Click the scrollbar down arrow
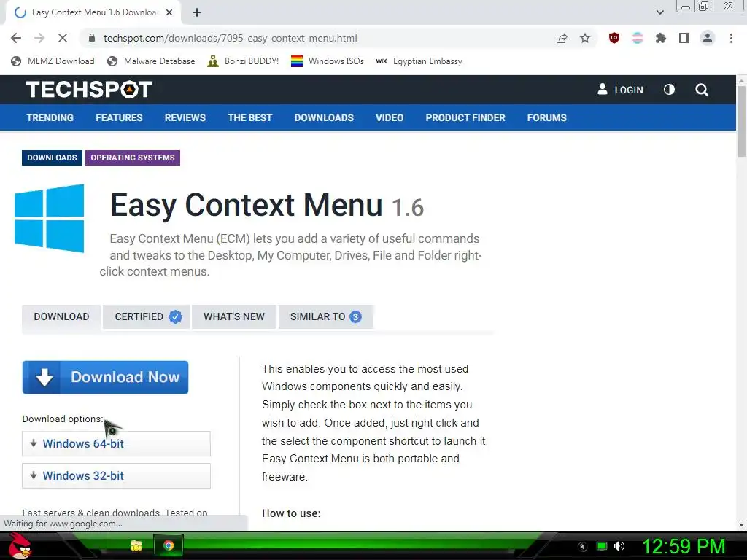This screenshot has height=560, width=747. 741,525
